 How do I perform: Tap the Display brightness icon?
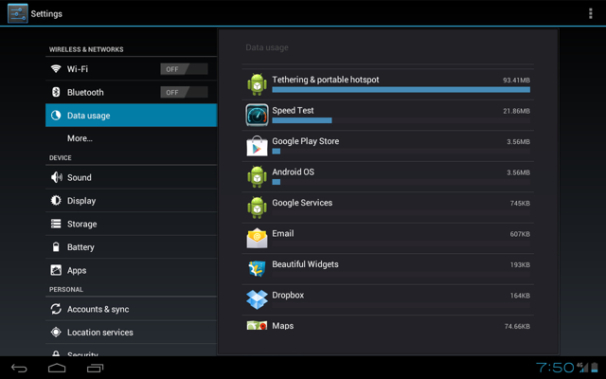pos(56,201)
